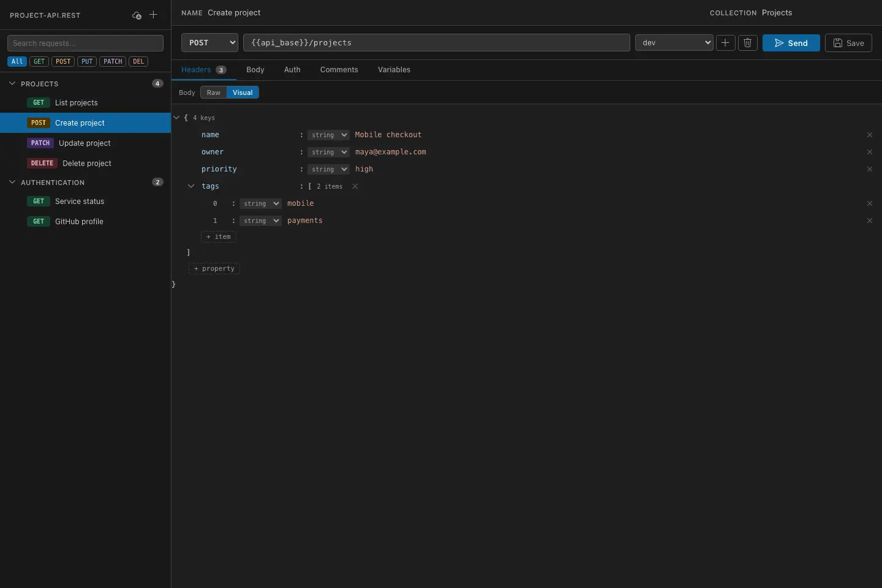Filter requests by GET method
882x588 pixels.
(x=39, y=61)
